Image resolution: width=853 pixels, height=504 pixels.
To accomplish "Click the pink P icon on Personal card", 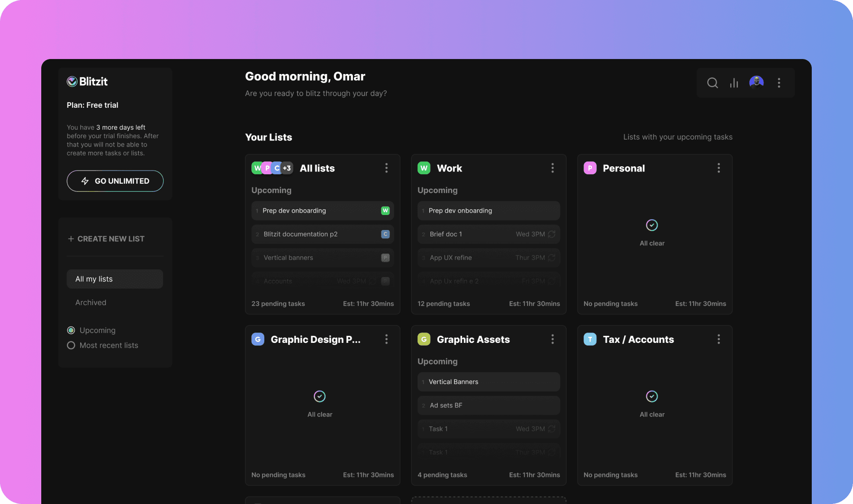I will coord(590,168).
